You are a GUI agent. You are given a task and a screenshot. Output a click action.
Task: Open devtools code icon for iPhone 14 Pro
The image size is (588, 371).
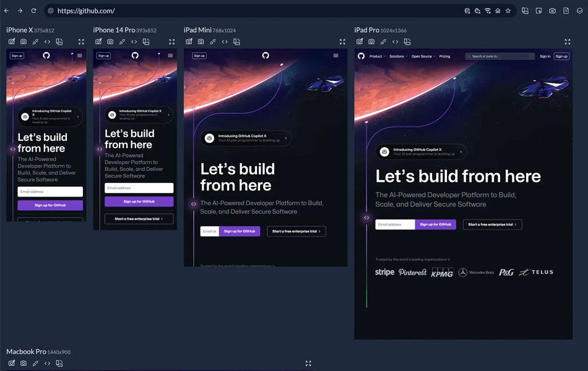[x=134, y=41]
